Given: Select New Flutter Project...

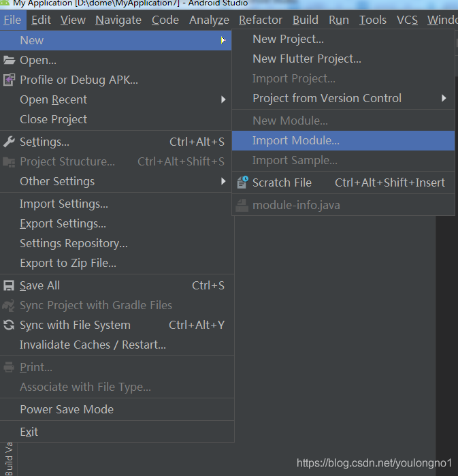Looking at the screenshot, I should 344,59.
